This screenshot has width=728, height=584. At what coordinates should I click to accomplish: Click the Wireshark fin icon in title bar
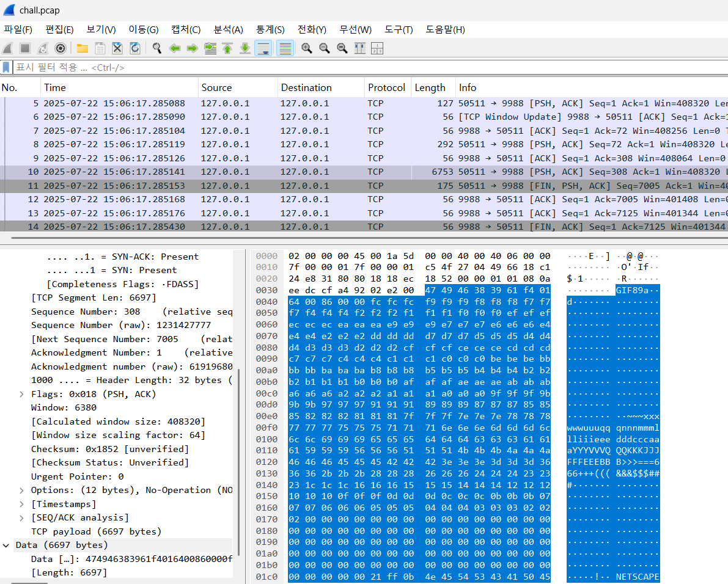click(9, 10)
